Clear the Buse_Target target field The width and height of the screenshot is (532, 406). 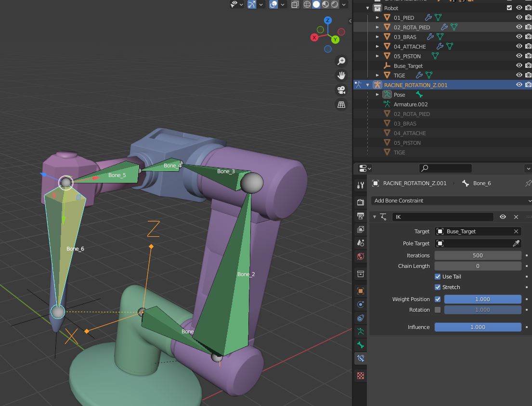pos(516,231)
